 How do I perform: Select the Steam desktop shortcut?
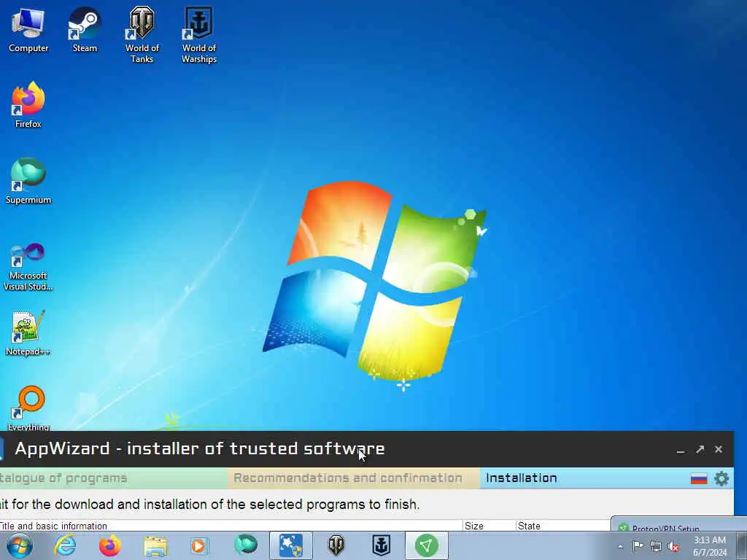[85, 31]
